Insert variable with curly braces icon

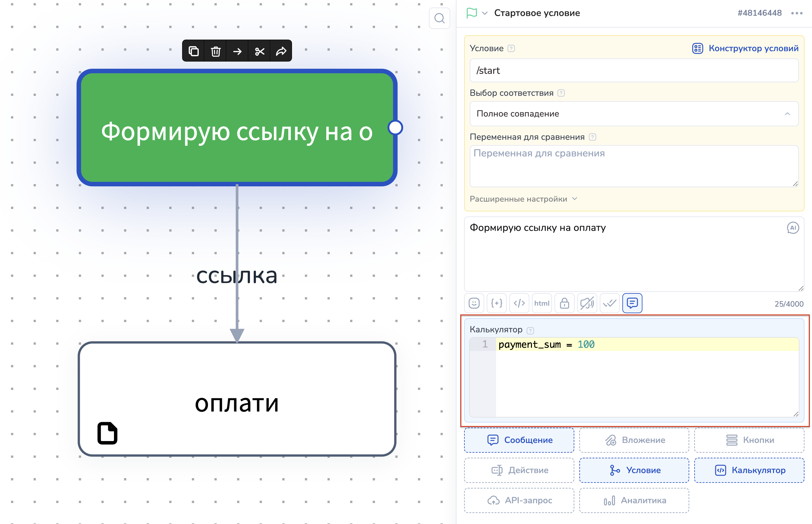coord(496,303)
